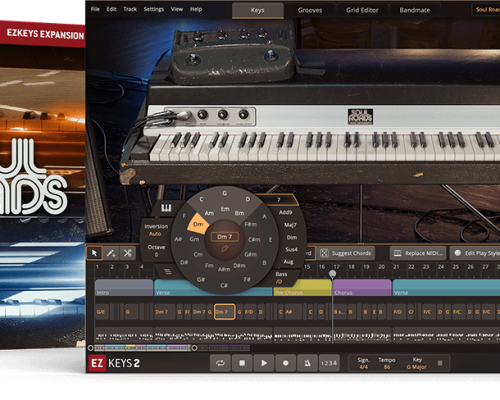Pick the F#m chord on the chord wheel
Screen dimensions: 500x400
click(x=250, y=224)
